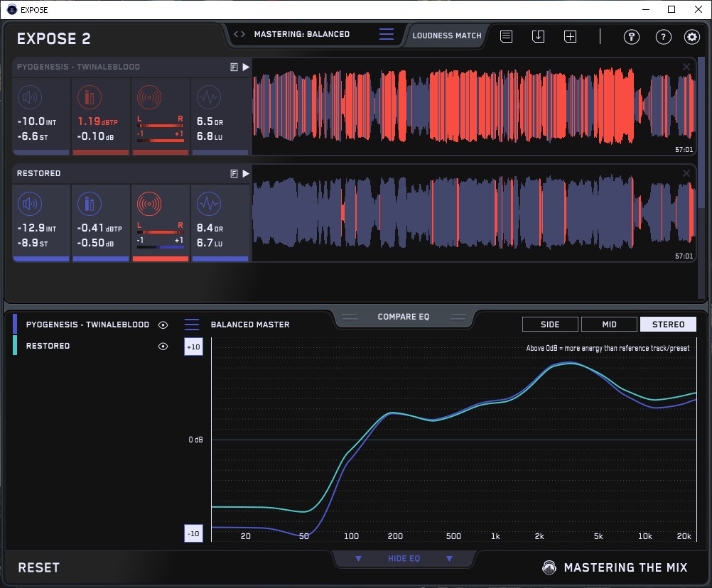Screen dimensions: 712x588
Task: Click the Pyogenesis waveform display
Action: point(474,106)
